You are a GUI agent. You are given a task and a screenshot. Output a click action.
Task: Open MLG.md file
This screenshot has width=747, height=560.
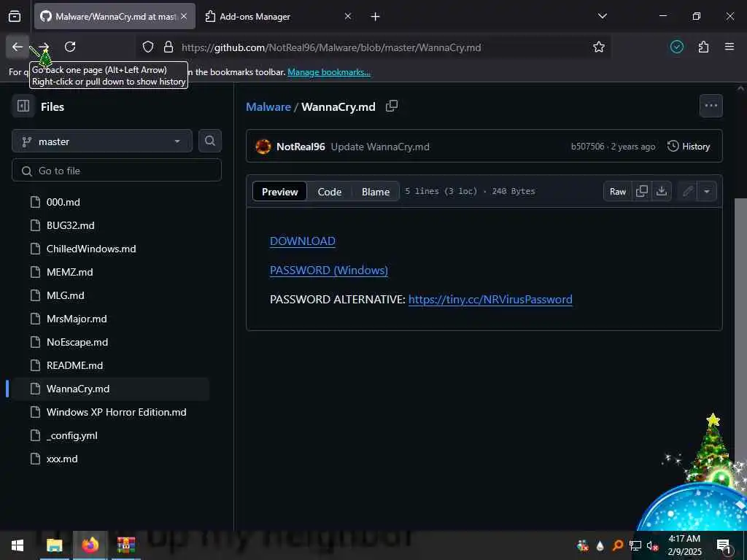tap(65, 295)
